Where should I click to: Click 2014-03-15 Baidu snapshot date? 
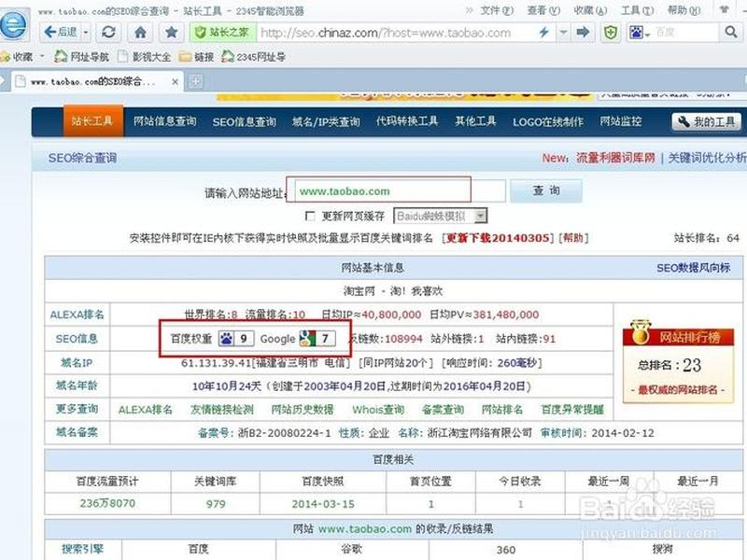click(x=323, y=504)
